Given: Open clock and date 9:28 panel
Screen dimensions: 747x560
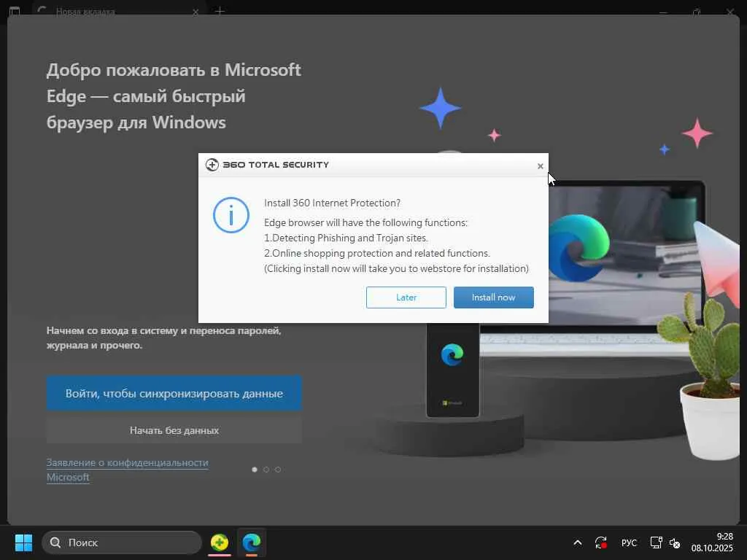Looking at the screenshot, I should (x=712, y=542).
